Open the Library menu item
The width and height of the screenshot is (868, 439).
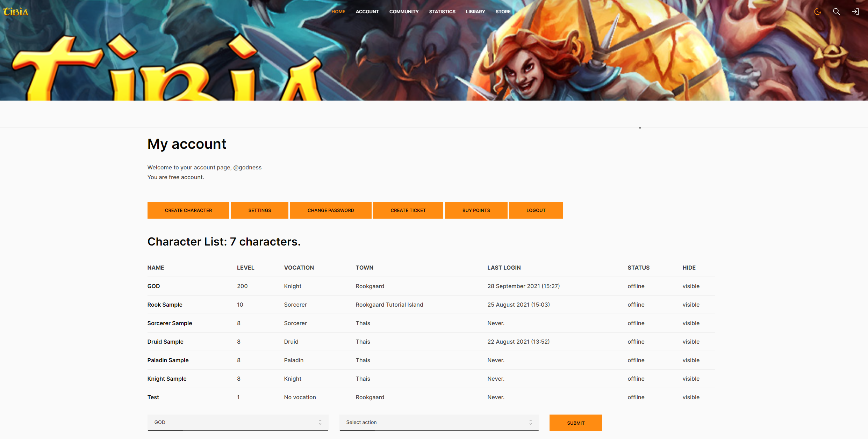pyautogui.click(x=475, y=12)
